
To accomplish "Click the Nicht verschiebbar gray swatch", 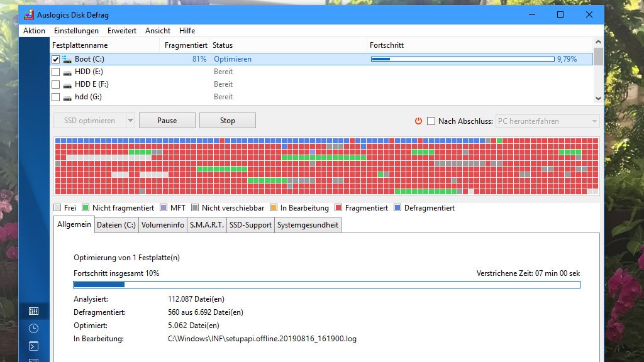I will pyautogui.click(x=195, y=207).
